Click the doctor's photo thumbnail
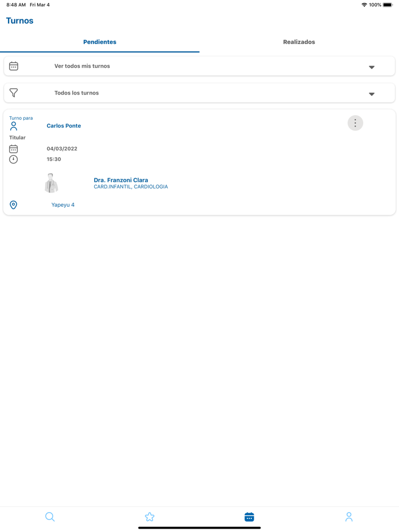Screen dimensions: 399x532 (x=50, y=182)
